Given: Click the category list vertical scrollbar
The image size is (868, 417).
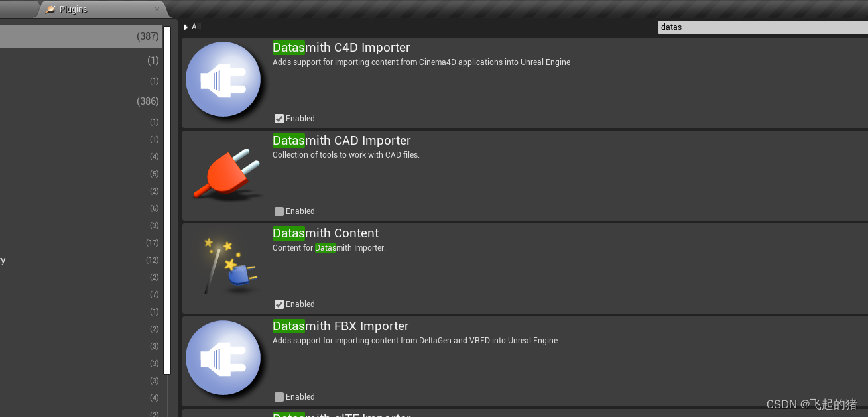Looking at the screenshot, I should (x=167, y=200).
